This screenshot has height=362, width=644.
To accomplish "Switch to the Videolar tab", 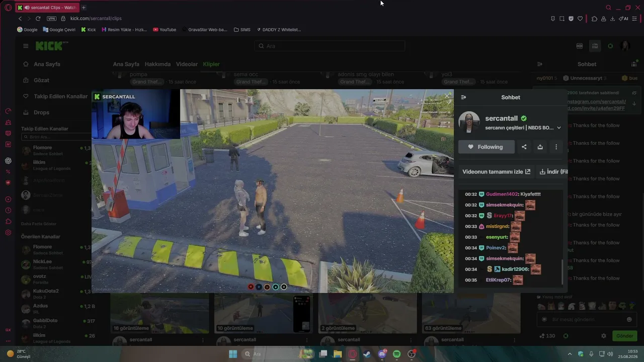I will tap(187, 64).
